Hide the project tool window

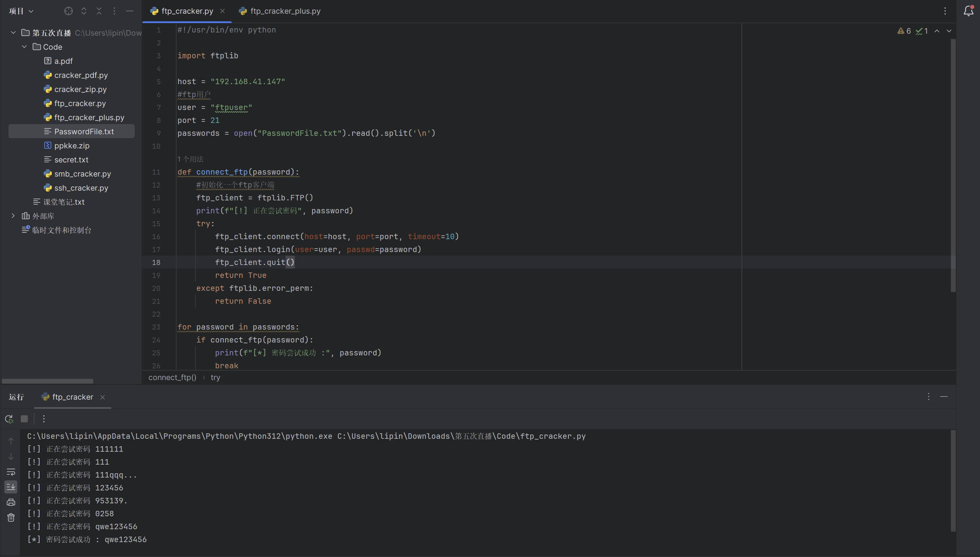[130, 11]
